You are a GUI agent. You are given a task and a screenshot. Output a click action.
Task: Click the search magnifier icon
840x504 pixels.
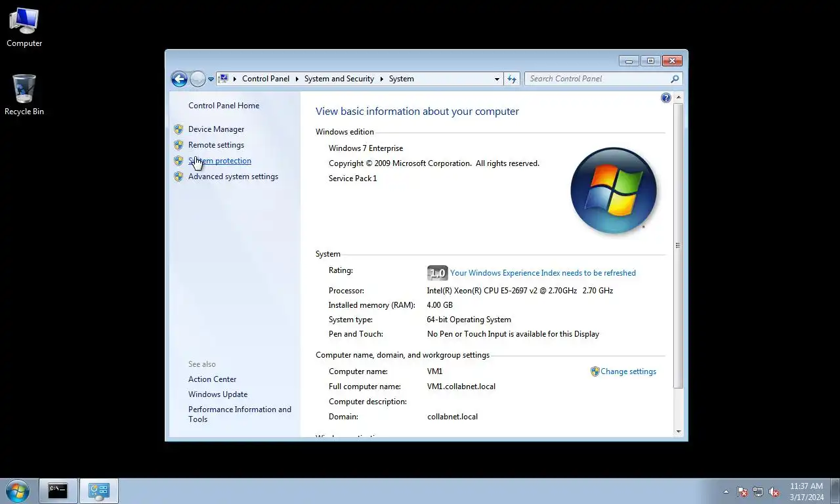tap(675, 79)
